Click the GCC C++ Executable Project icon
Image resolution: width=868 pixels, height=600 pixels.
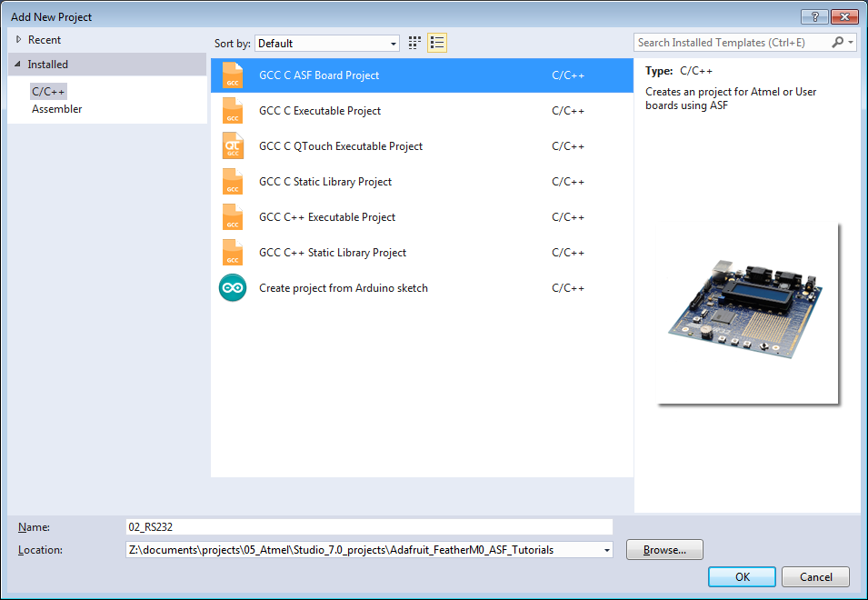coord(233,217)
